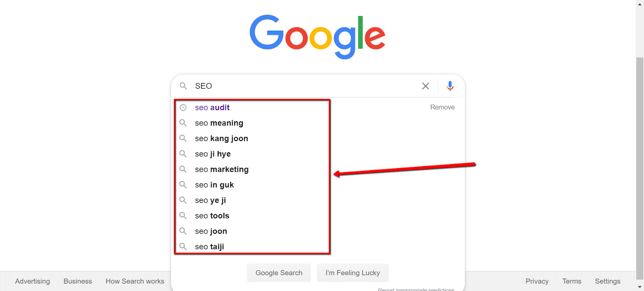Click the search icon beside seo meaning
This screenshot has height=291, width=644.
tap(183, 123)
